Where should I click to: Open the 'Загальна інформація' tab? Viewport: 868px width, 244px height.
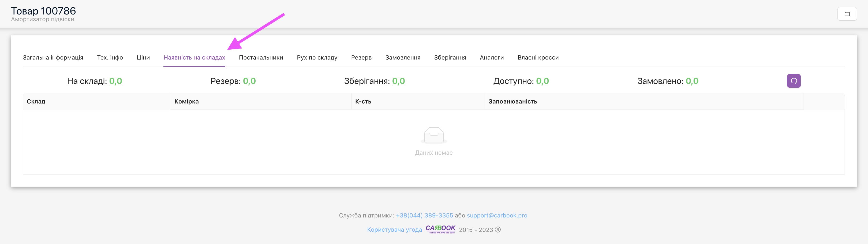[53, 58]
